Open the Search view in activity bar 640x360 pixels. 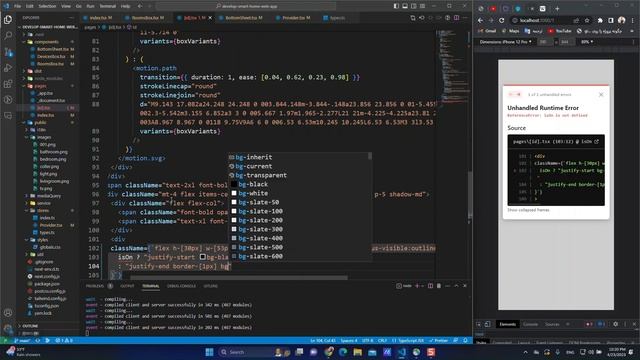coord(8,36)
